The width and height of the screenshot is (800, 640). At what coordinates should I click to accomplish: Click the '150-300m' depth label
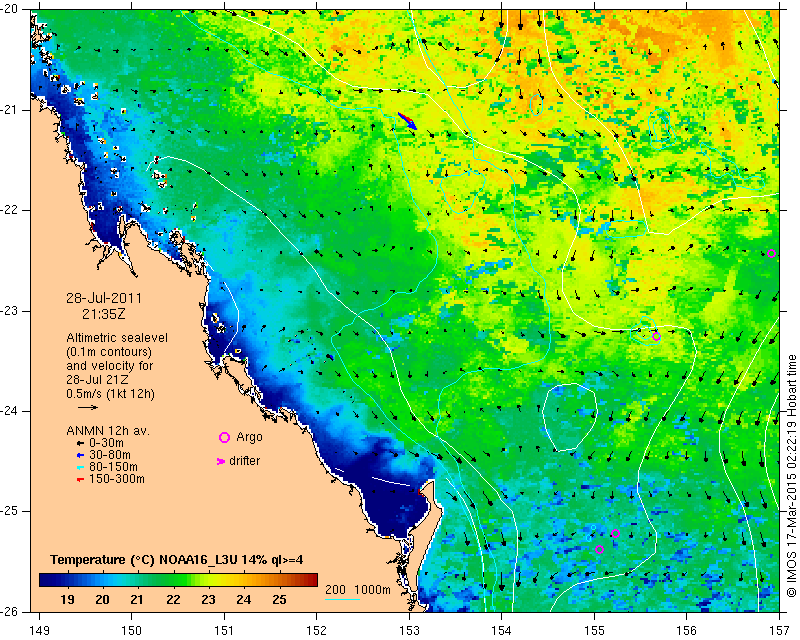tap(117, 480)
